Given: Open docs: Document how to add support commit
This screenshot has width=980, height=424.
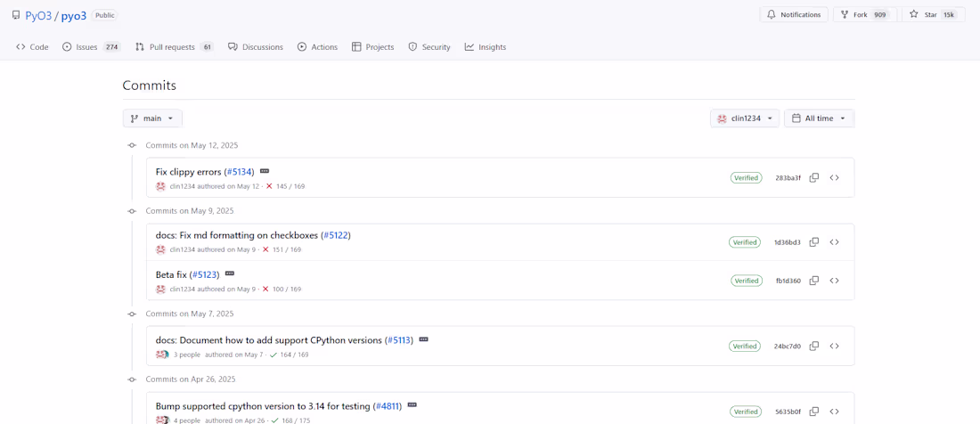Looking at the screenshot, I should pyautogui.click(x=268, y=340).
